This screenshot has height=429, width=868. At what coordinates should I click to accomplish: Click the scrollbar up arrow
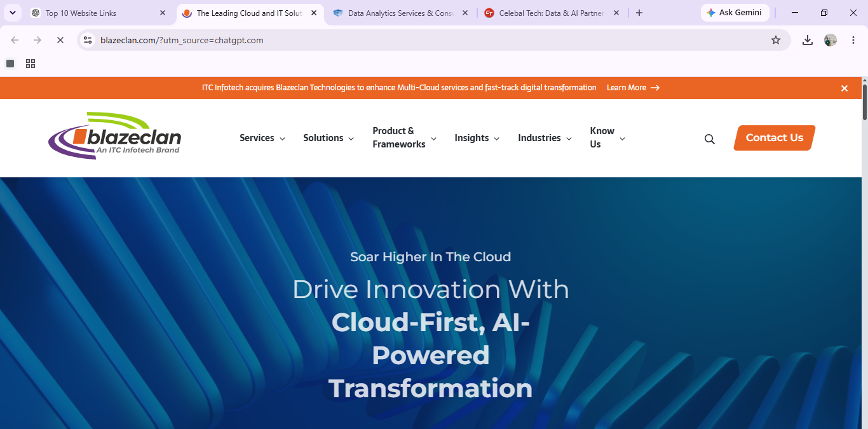click(x=864, y=81)
